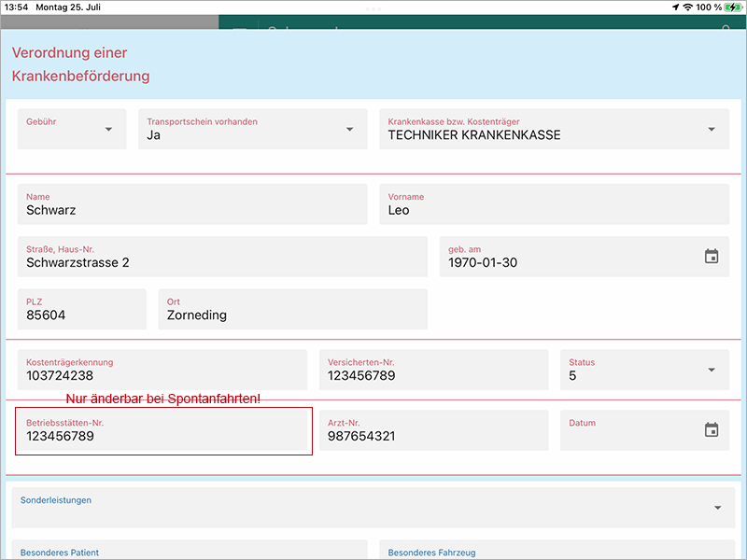The height and width of the screenshot is (560, 747).
Task: Open the calendar icon for geb. am
Action: click(712, 256)
